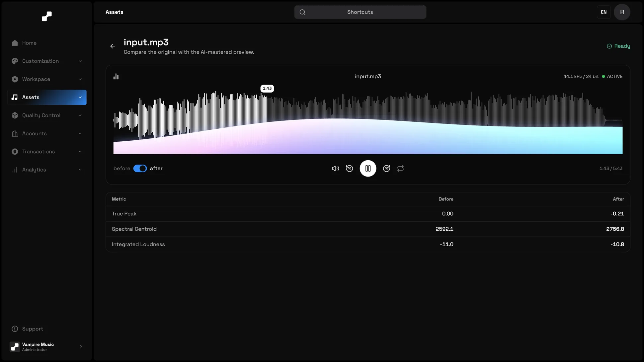Image resolution: width=644 pixels, height=362 pixels.
Task: Open the R user avatar menu
Action: 622,12
